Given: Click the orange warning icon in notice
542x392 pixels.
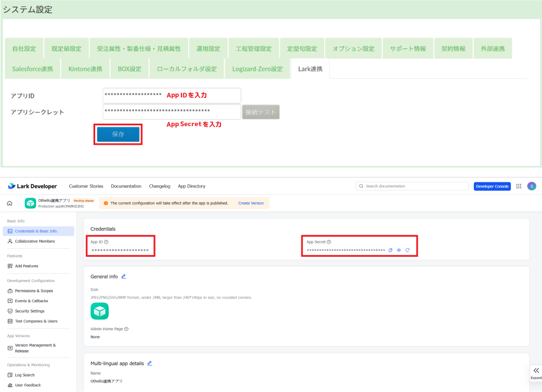Looking at the screenshot, I should click(x=106, y=203).
